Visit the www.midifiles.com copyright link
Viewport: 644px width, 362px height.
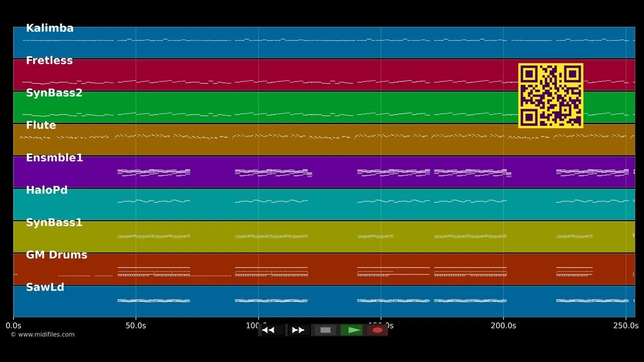(x=43, y=334)
